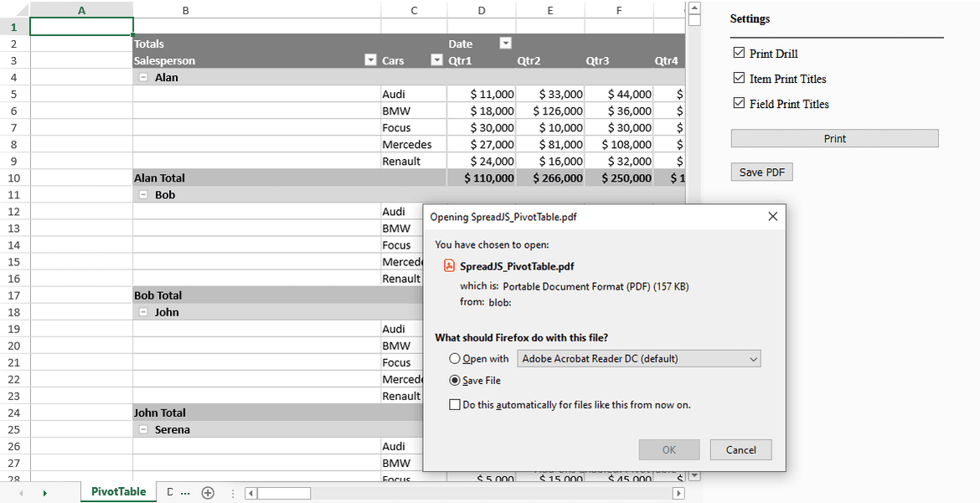980x503 pixels.
Task: Click the vertical scrollbar up arrow
Action: tap(695, 8)
